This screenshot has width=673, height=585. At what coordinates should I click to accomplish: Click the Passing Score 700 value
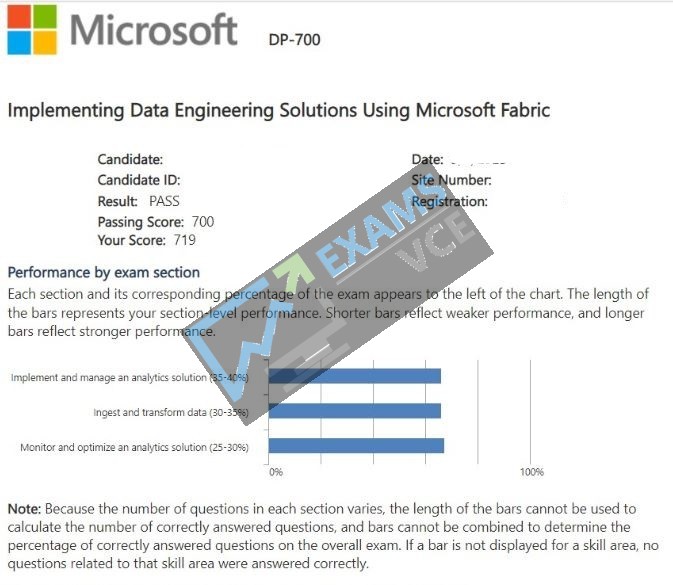203,221
